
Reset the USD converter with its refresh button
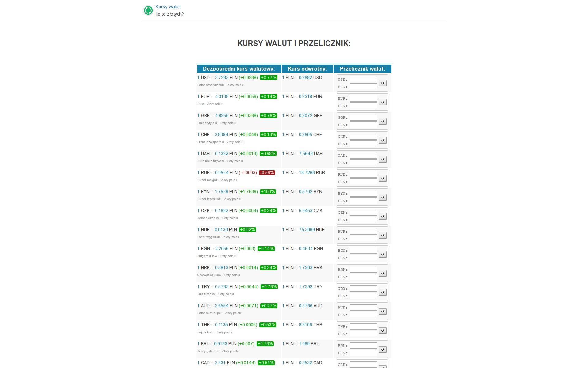pyautogui.click(x=383, y=83)
